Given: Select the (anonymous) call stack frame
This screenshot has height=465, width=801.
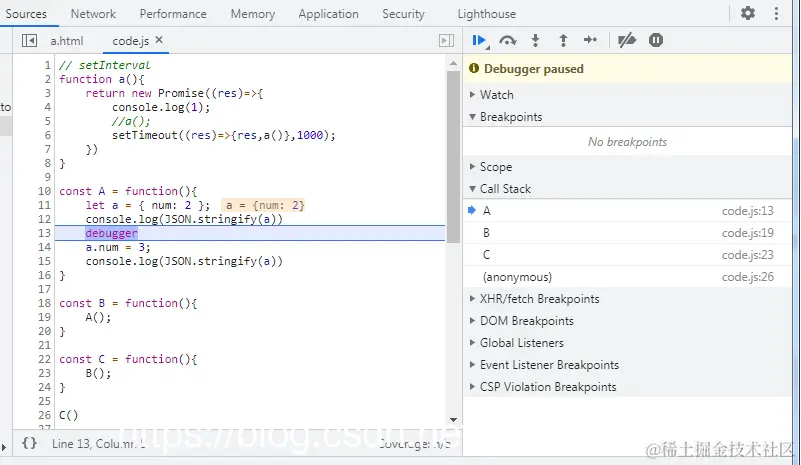Looking at the screenshot, I should tap(627, 276).
